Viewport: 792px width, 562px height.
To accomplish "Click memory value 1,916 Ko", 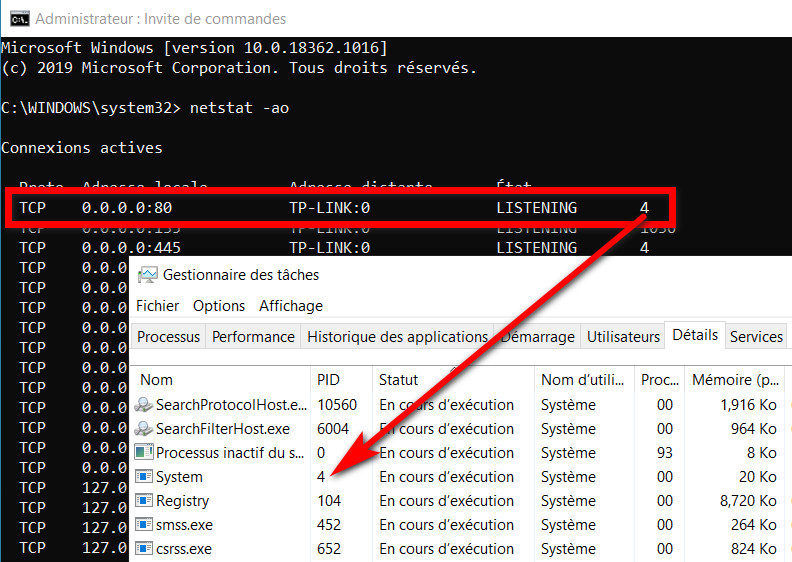I will click(749, 405).
